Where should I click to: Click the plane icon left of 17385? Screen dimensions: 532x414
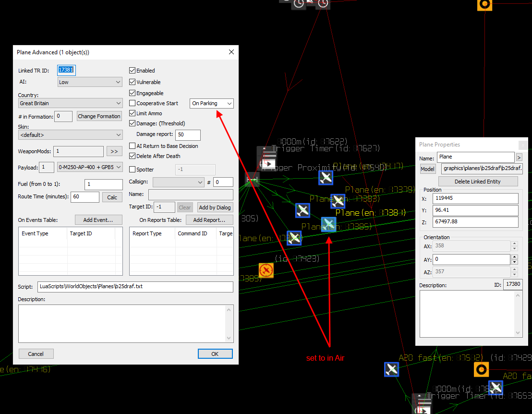coord(302,210)
